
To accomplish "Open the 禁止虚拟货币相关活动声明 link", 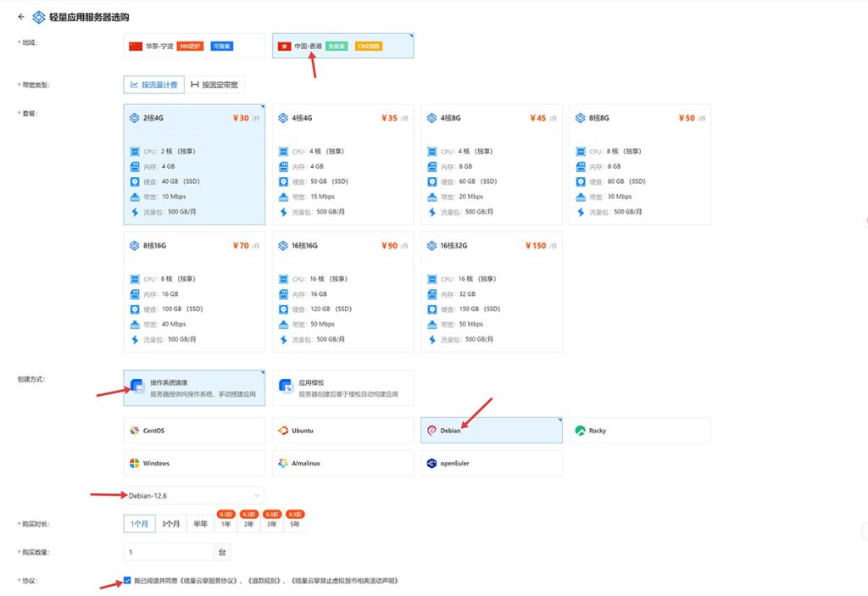I will click(344, 581).
